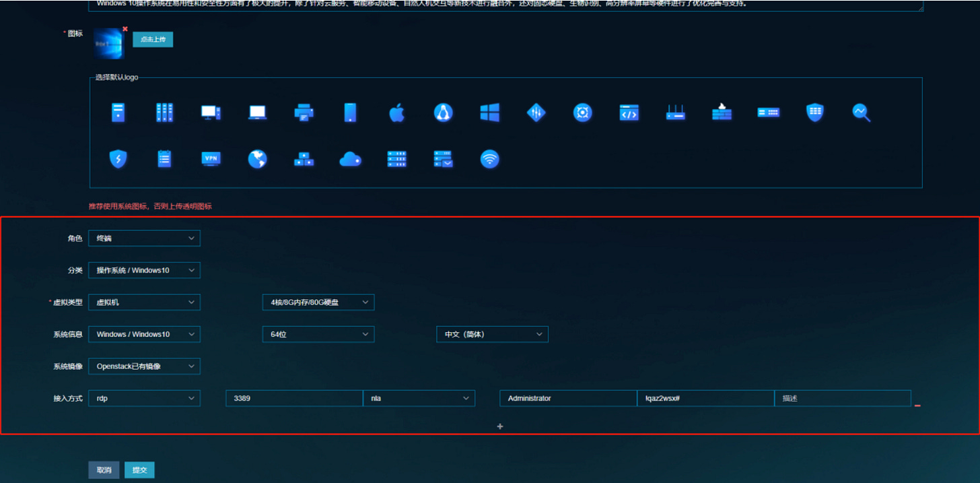Screen dimensions: 980x483
Task: Choose the diamond equalizer logo
Action: point(536,112)
